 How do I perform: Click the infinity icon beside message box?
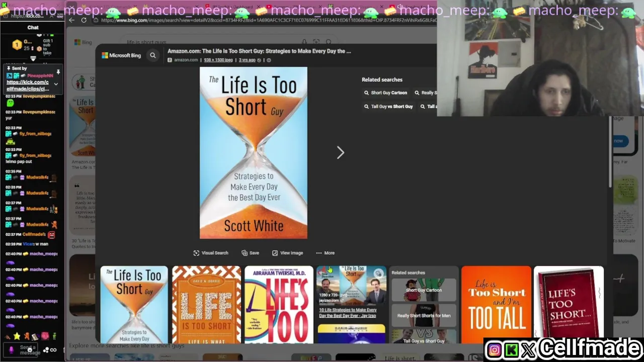[x=53, y=350]
